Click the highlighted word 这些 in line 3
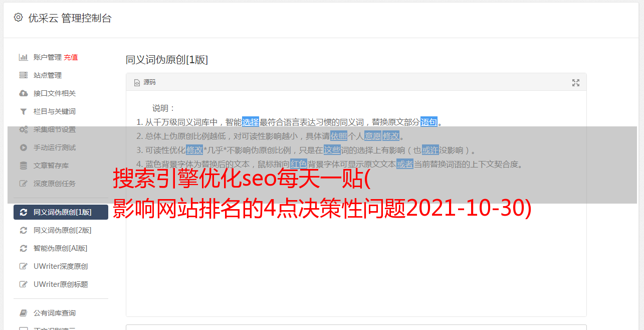This screenshot has height=330, width=644. pos(332,150)
